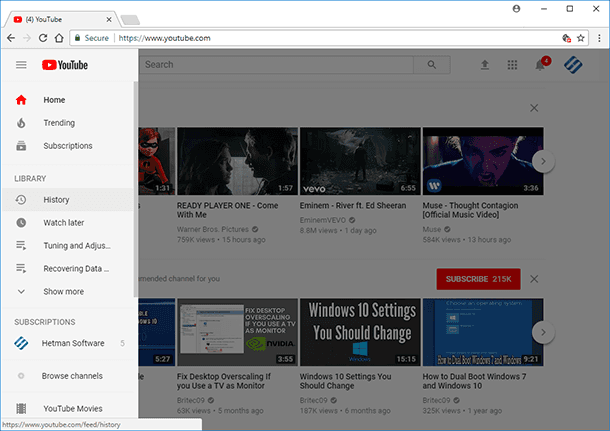Open notifications bell icon
The image size is (610, 431).
point(540,65)
